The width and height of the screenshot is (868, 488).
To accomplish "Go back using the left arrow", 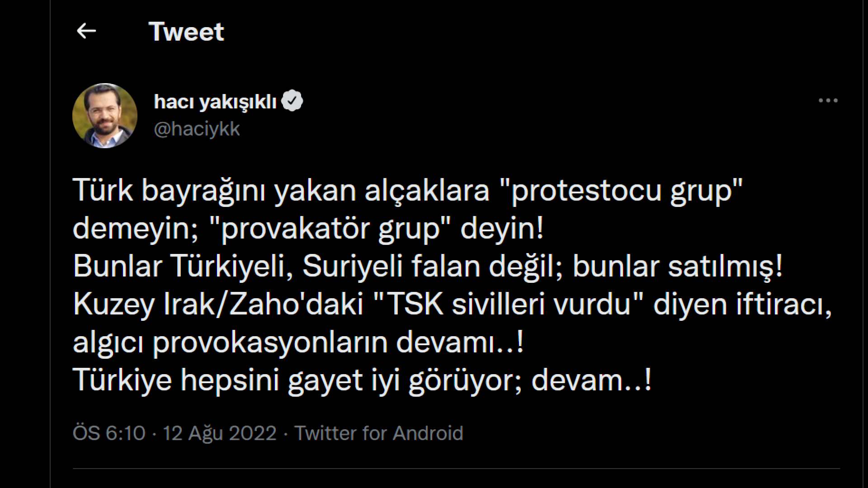I will tap(86, 31).
